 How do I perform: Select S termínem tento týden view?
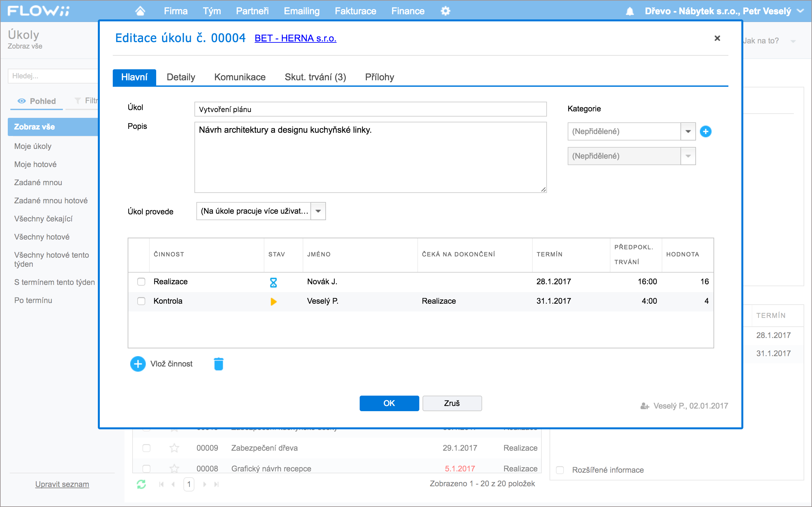click(54, 282)
